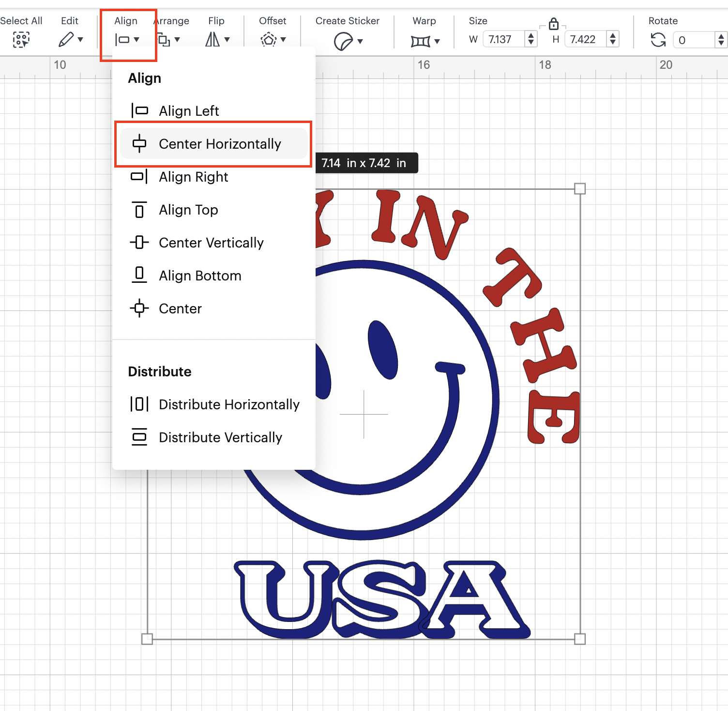This screenshot has width=728, height=711.
Task: Click the Flip mirror icon
Action: (212, 39)
